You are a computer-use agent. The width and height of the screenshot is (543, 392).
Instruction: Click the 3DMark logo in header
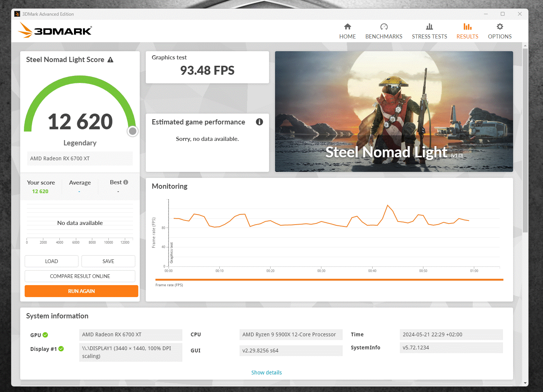[55, 30]
